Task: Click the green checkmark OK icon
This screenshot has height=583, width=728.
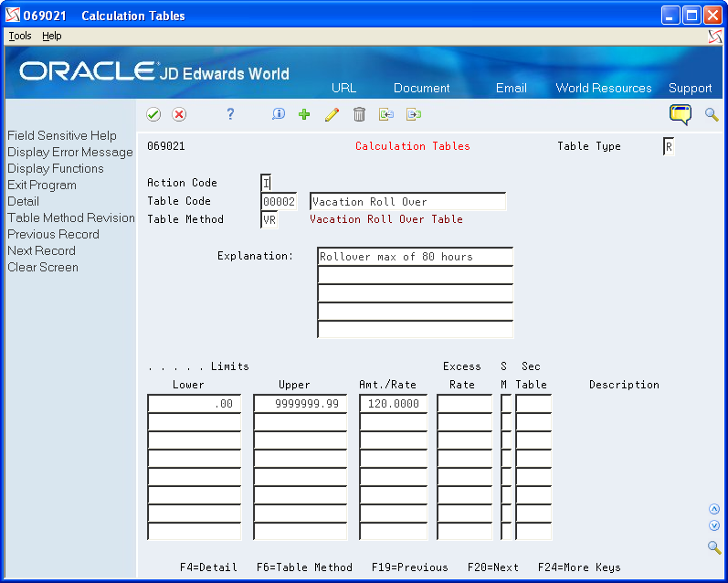Action: pyautogui.click(x=153, y=114)
